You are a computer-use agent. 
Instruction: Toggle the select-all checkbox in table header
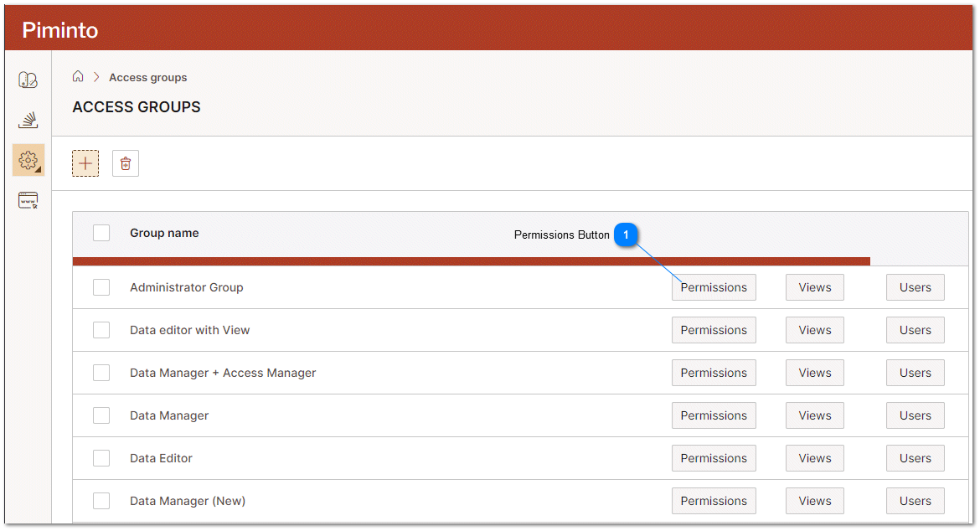tap(101, 232)
